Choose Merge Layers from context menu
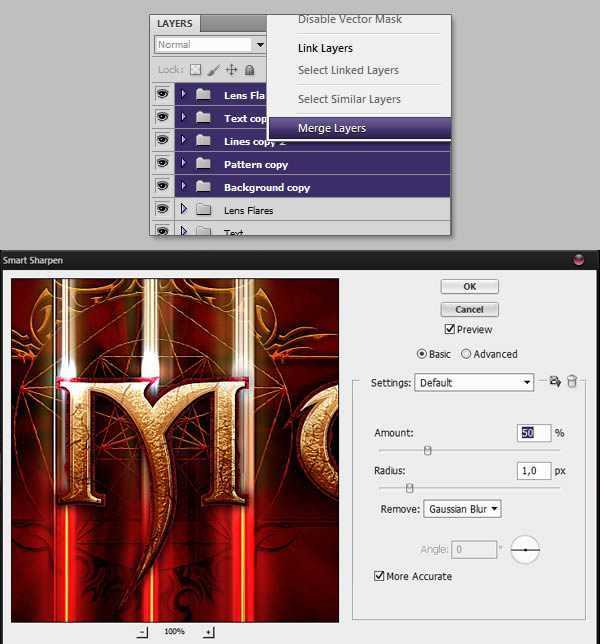Viewport: 600px width, 644px height. point(332,128)
